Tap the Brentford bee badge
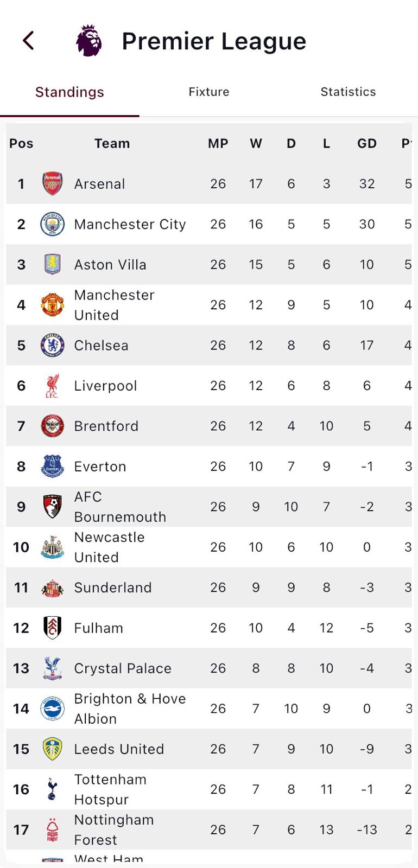Image resolution: width=418 pixels, height=868 pixels. point(53,426)
